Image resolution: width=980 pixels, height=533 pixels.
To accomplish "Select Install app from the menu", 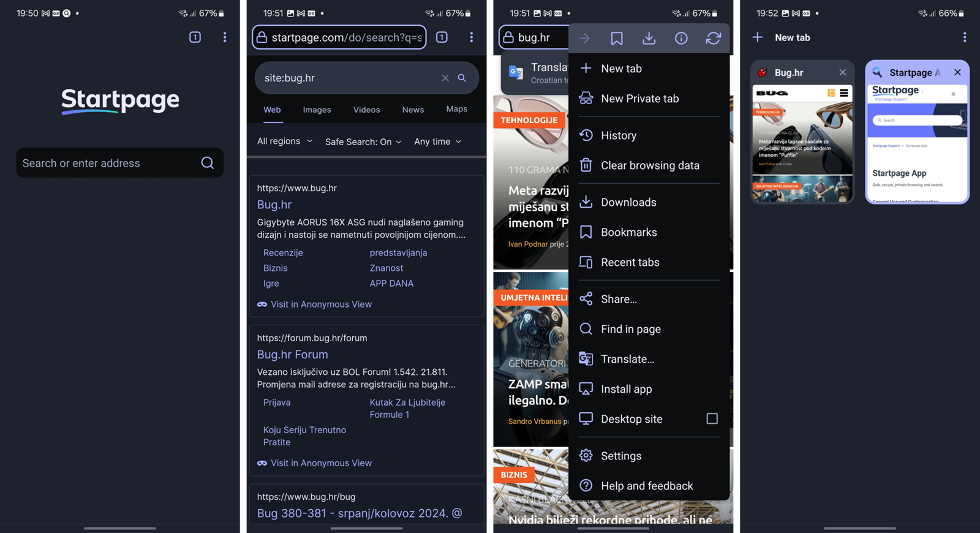I will coord(649,389).
